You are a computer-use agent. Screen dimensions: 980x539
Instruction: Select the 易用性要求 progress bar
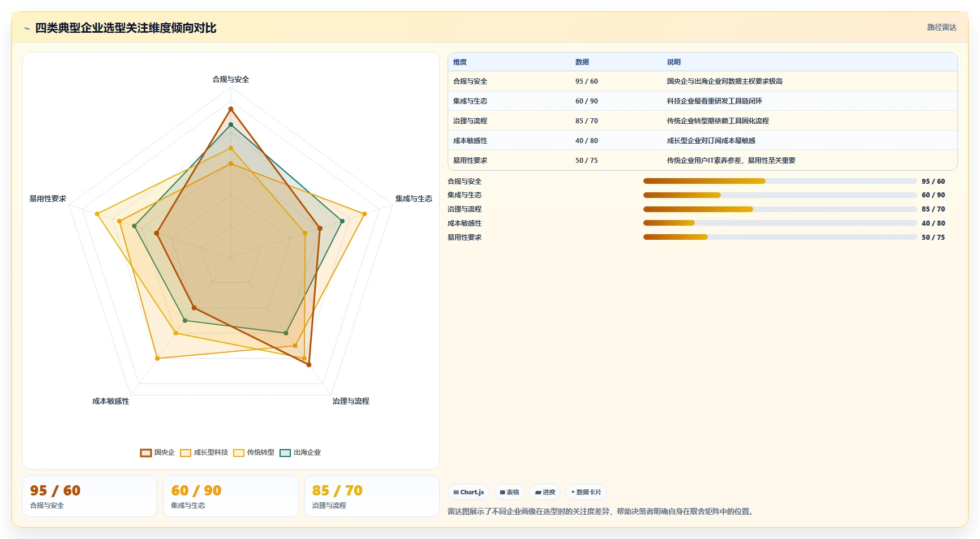pyautogui.click(x=780, y=237)
